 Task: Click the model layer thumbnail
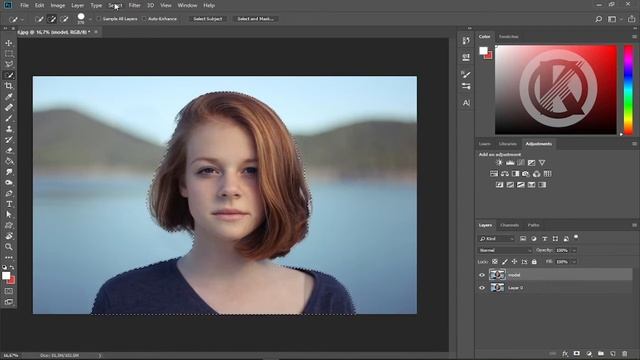tap(497, 275)
